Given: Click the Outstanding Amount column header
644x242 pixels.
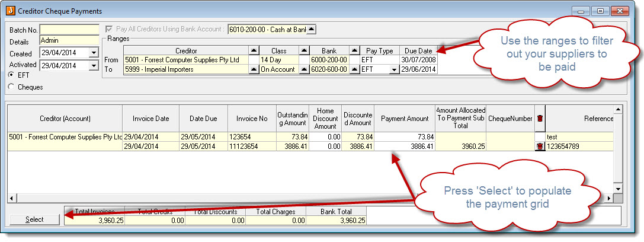Looking at the screenshot, I should pos(292,119).
